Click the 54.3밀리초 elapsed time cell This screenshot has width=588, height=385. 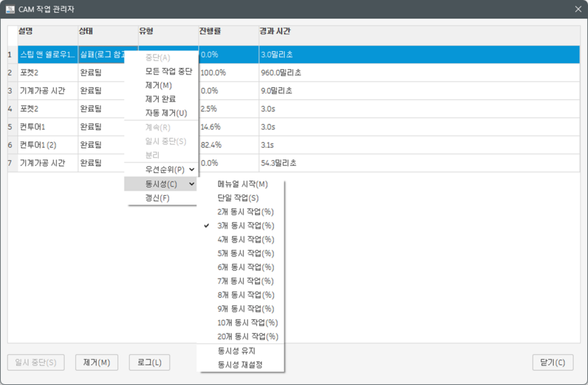click(x=419, y=163)
